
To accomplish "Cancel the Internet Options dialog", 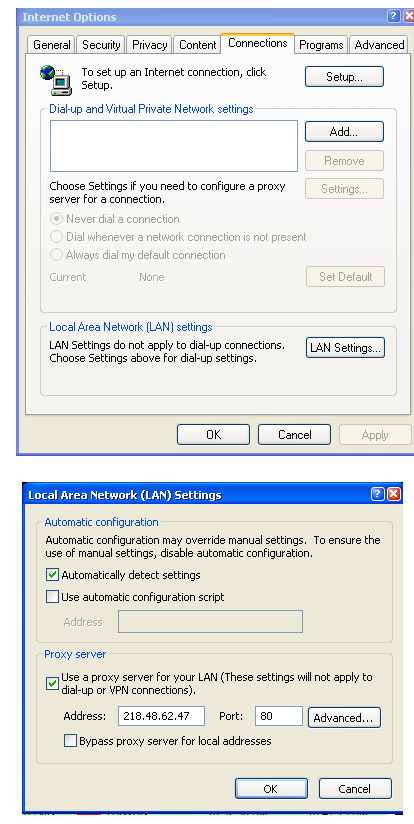I will coord(294,435).
